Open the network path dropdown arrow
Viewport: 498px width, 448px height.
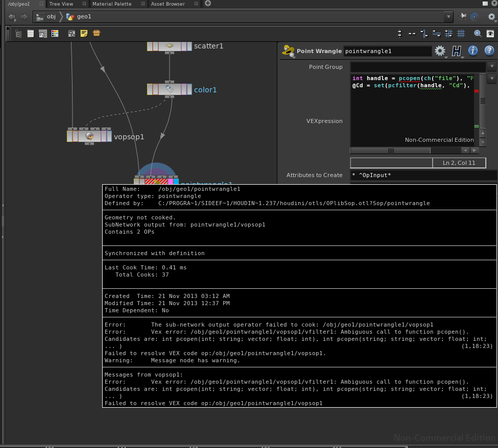pos(448,17)
